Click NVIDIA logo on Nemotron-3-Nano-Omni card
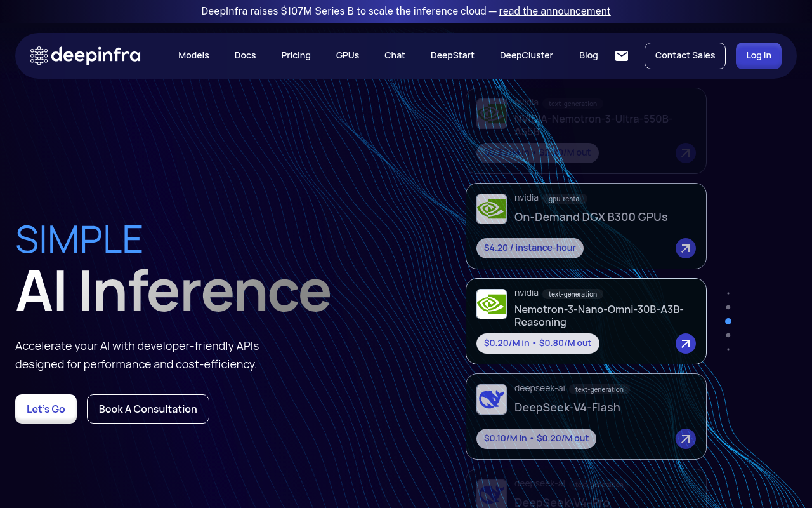Viewport: 812px width, 508px height. click(492, 304)
